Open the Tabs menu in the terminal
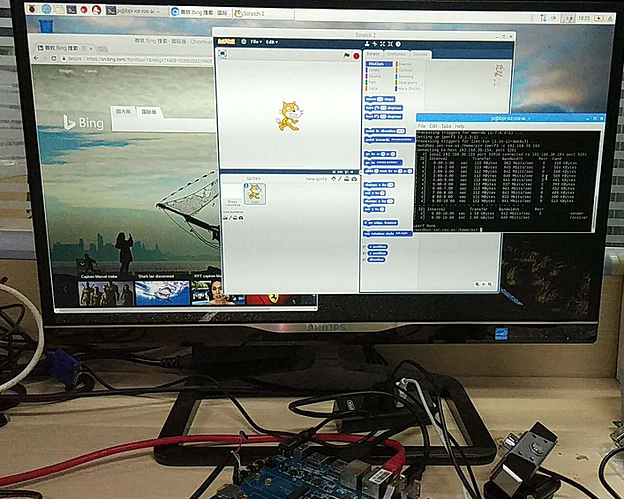Screen dimensions: 624x499 [x=445, y=126]
